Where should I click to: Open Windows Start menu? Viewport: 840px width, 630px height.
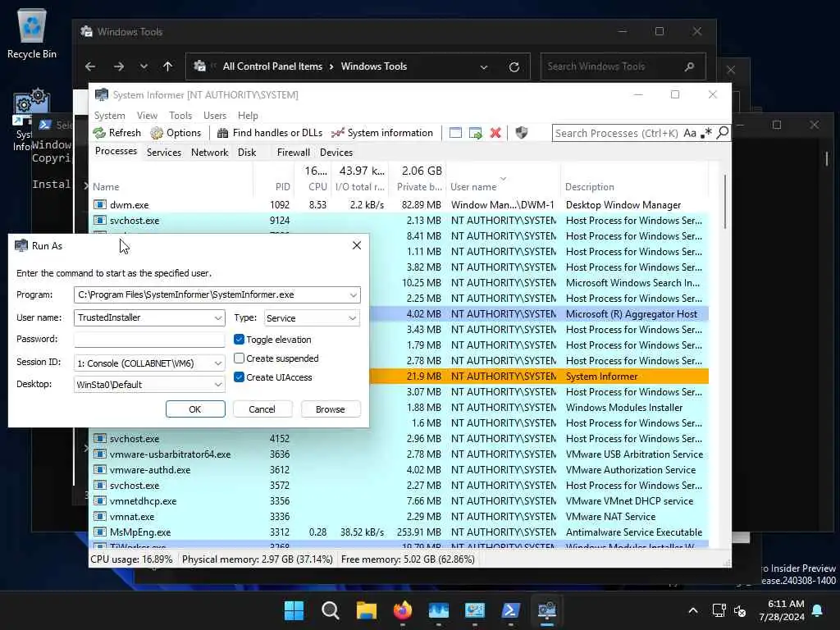[x=294, y=610]
